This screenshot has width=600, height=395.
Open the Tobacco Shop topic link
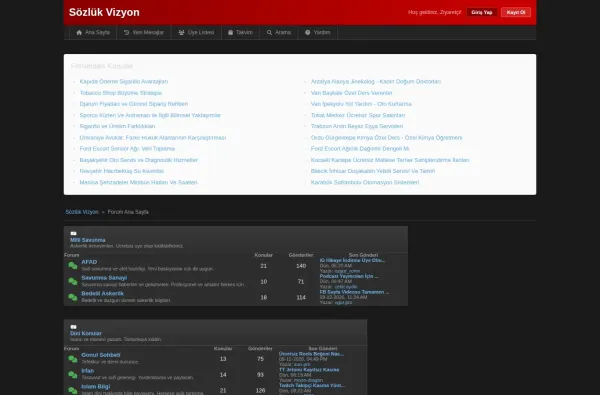click(121, 93)
